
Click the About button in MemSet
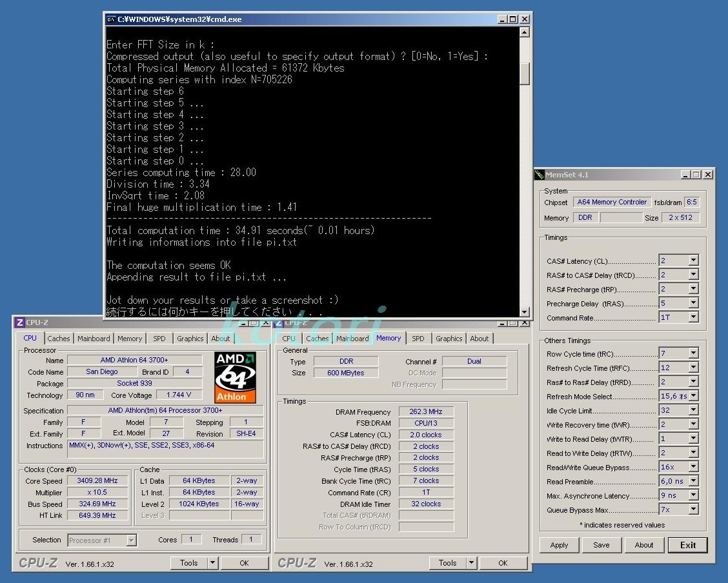pos(644,545)
